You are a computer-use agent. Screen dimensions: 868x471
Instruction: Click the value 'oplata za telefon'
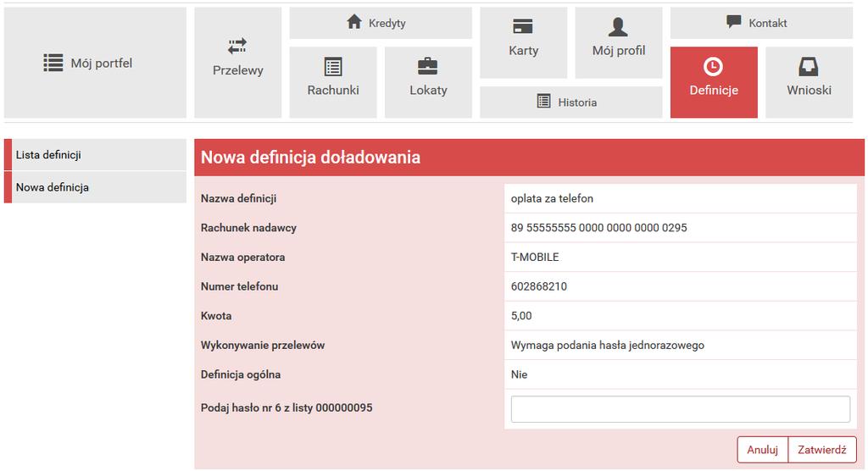(x=552, y=198)
